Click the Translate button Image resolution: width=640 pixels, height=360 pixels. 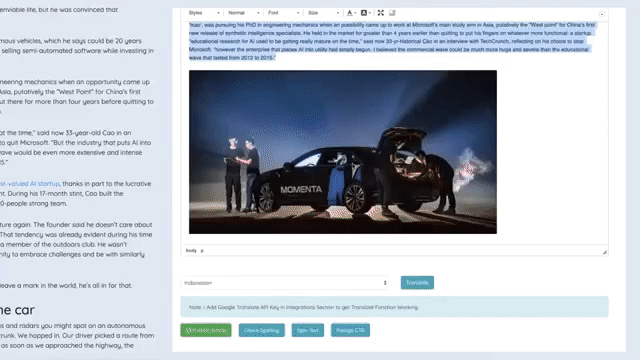pyautogui.click(x=417, y=282)
